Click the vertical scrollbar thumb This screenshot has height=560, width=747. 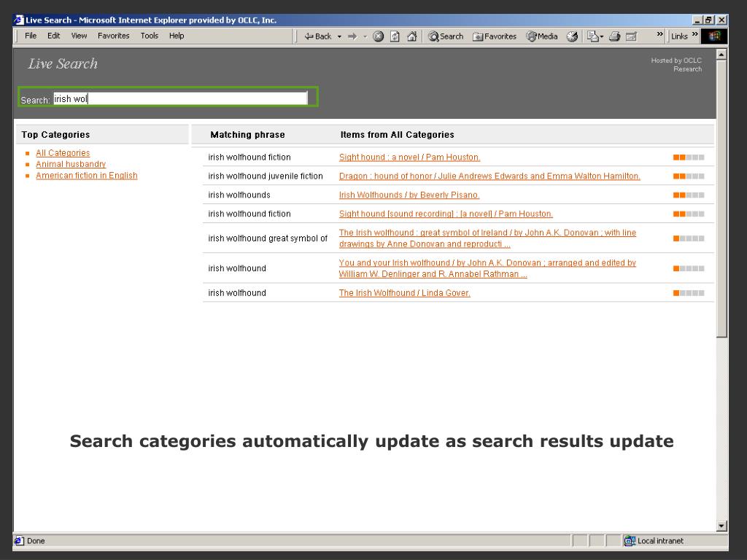[721, 198]
